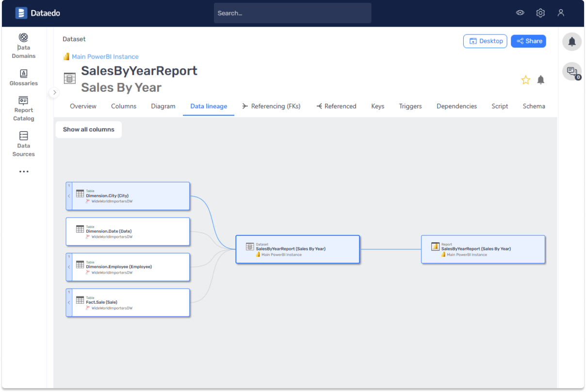Image resolution: width=586 pixels, height=392 pixels.
Task: Click the Fact.Sale (Sale) node label
Action: 101,302
